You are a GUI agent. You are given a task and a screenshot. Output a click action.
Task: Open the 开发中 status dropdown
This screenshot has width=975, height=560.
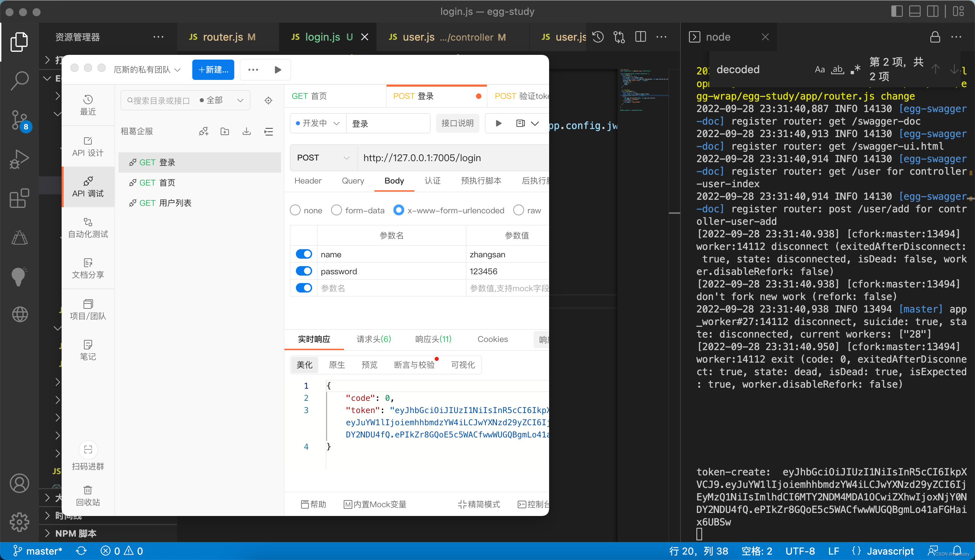pos(318,123)
